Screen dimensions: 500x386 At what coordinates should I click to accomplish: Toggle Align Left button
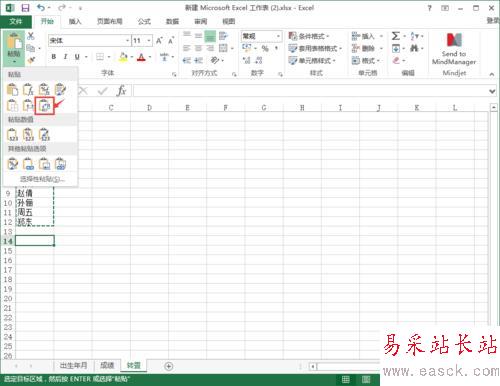187,48
